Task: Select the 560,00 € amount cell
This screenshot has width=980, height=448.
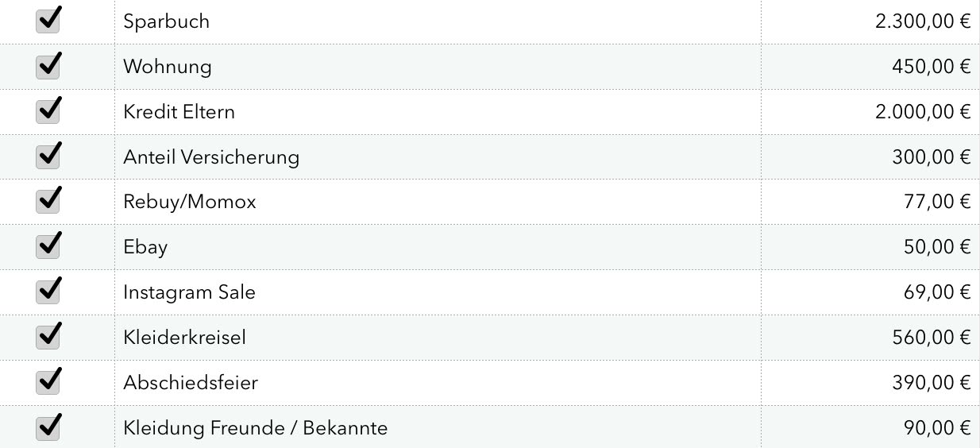Action: (x=870, y=338)
